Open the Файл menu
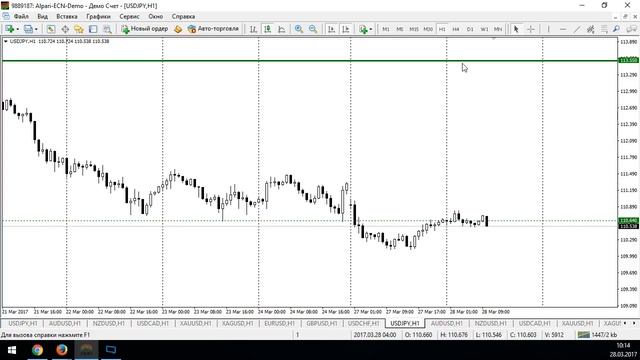This screenshot has height=360, width=640. 21,16
